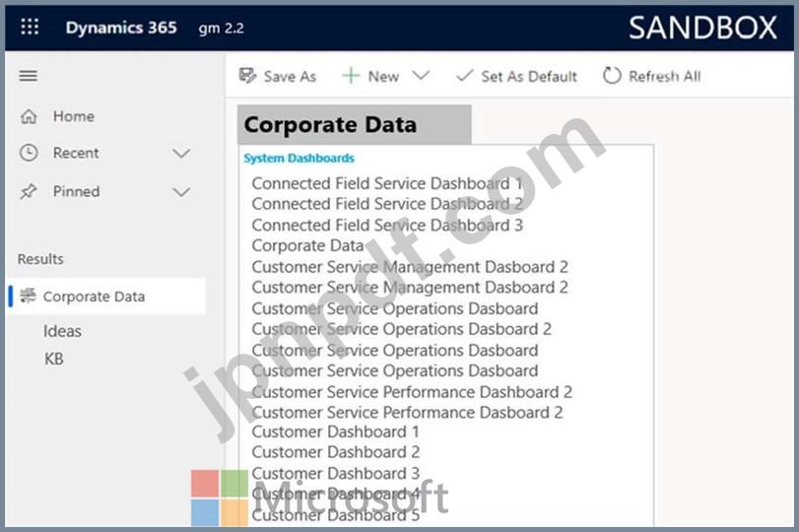The height and width of the screenshot is (532, 799).
Task: Open the New dropdown arrow
Action: pyautogui.click(x=421, y=76)
